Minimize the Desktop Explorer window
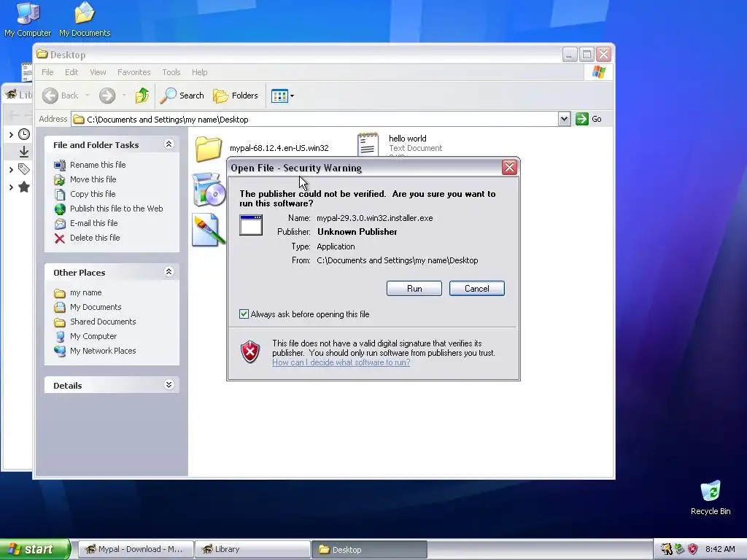 point(570,54)
